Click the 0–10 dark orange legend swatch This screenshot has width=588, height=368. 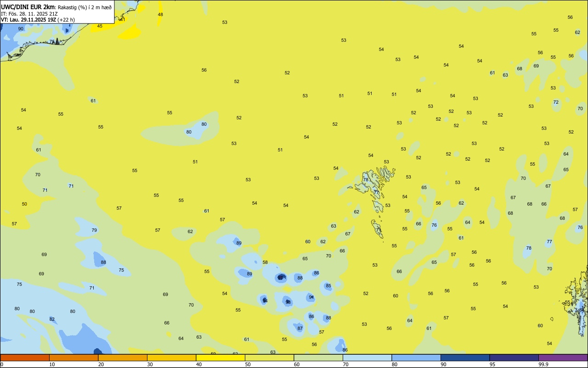coord(25,357)
